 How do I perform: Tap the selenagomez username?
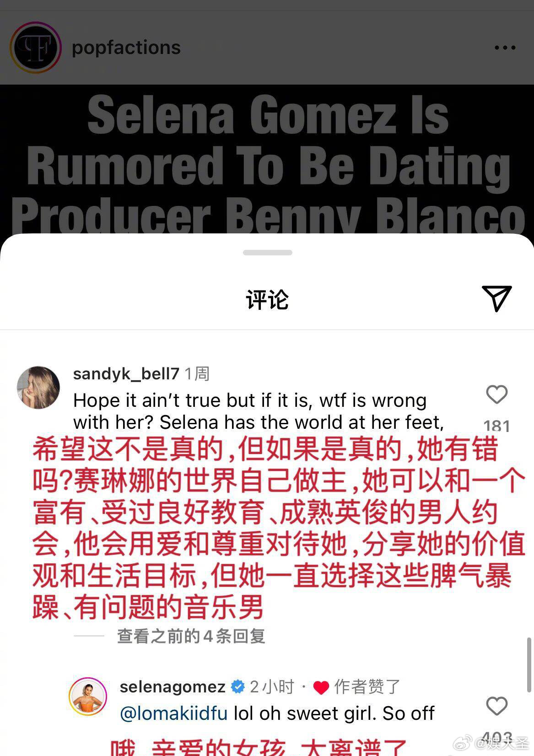(173, 686)
